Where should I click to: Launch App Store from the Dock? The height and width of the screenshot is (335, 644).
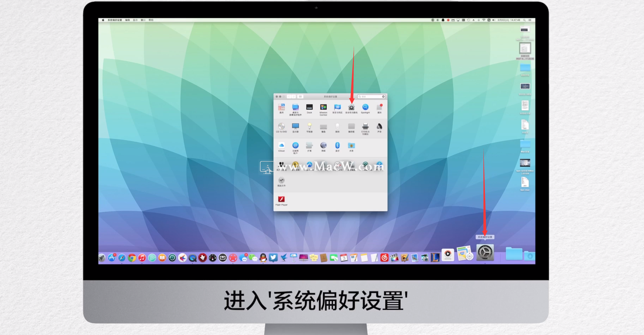pyautogui.click(x=112, y=258)
